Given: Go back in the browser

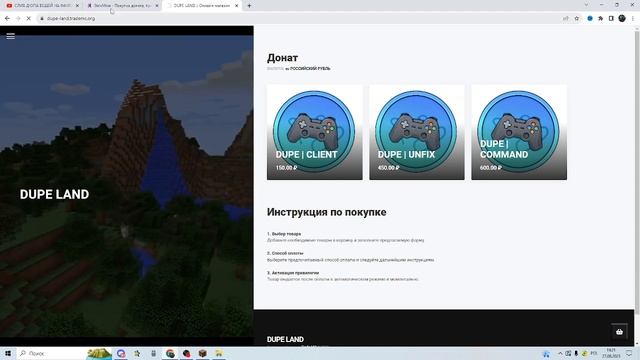Looking at the screenshot, I should pos(7,18).
